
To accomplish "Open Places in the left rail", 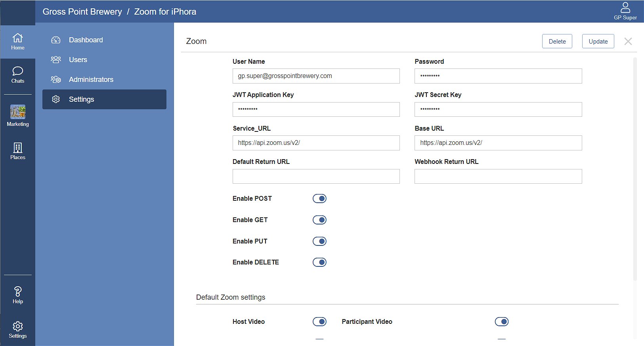I will [x=17, y=151].
